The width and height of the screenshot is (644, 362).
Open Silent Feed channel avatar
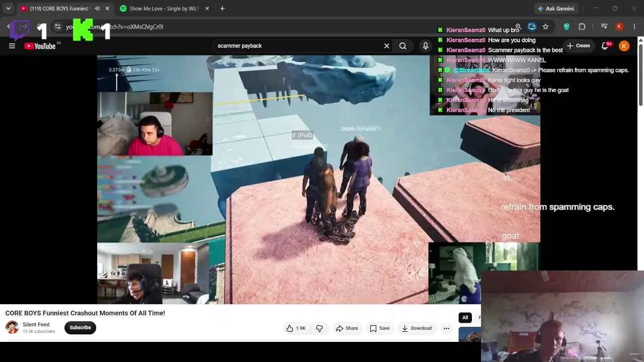pyautogui.click(x=12, y=327)
